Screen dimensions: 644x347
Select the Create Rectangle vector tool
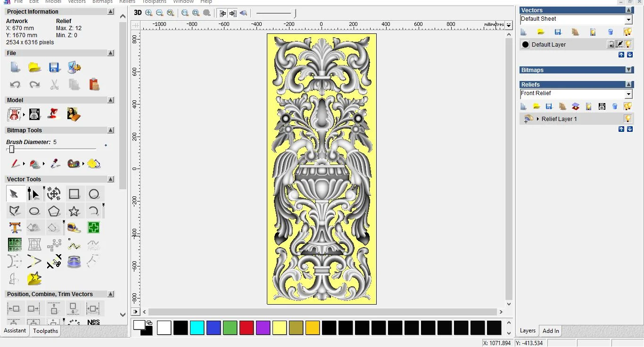(x=74, y=194)
